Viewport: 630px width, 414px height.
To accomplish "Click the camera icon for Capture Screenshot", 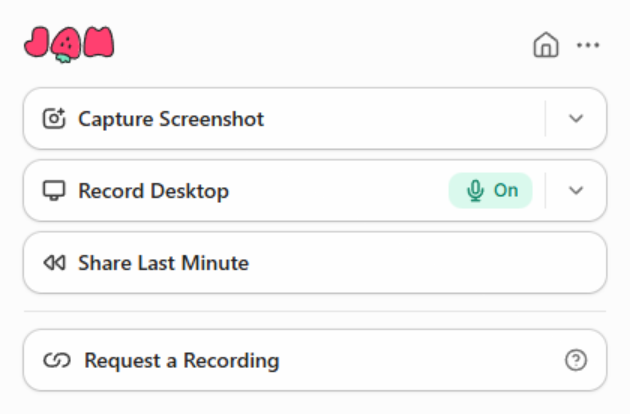I will (x=54, y=119).
